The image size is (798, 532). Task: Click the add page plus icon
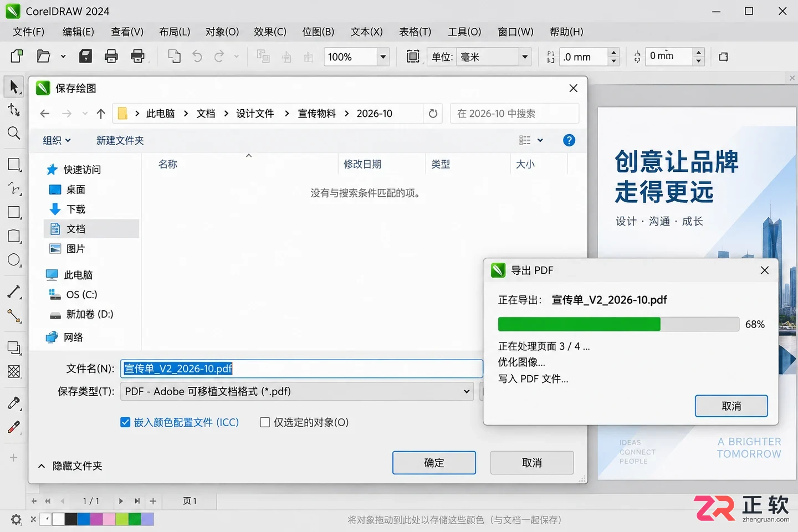[153, 501]
